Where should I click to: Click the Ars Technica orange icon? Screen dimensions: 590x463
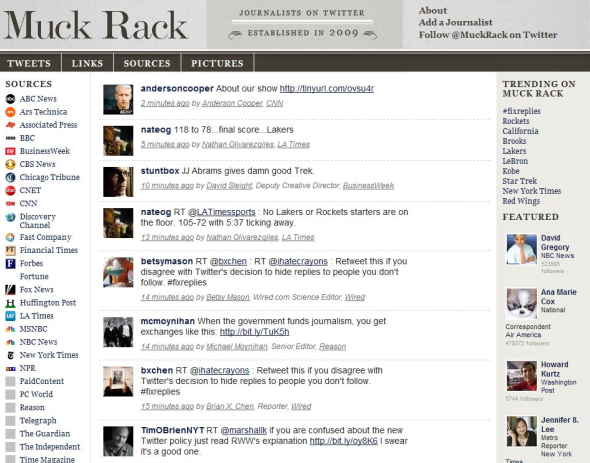coord(10,112)
